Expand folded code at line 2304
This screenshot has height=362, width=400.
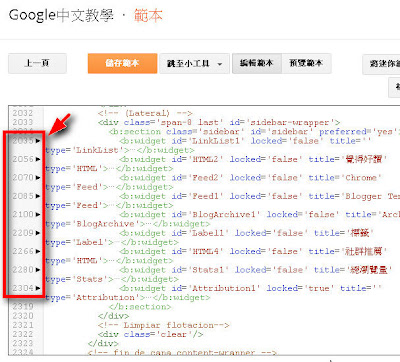tap(38, 288)
